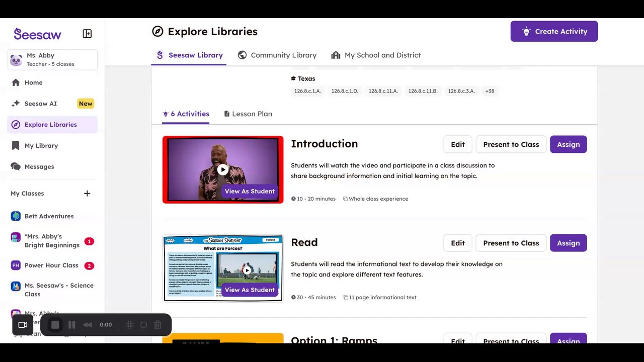The width and height of the screenshot is (644, 362).
Task: Go to Home in sidebar
Action: point(52,82)
